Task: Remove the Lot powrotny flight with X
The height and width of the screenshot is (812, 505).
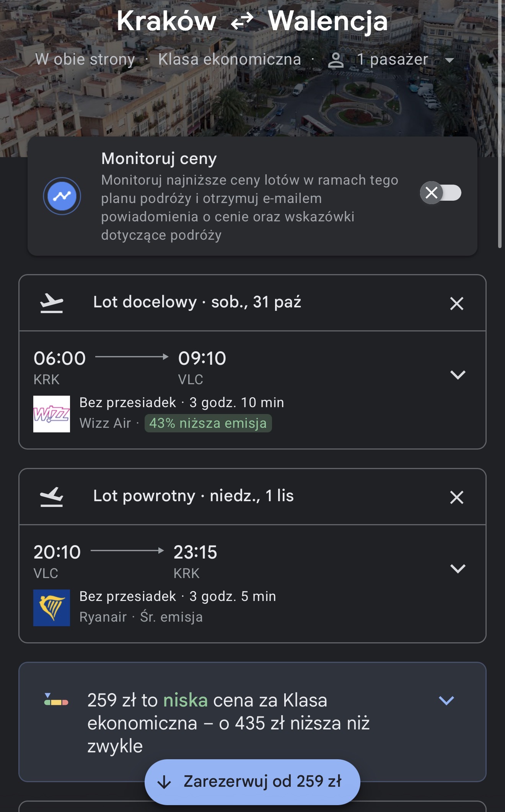Action: click(457, 497)
